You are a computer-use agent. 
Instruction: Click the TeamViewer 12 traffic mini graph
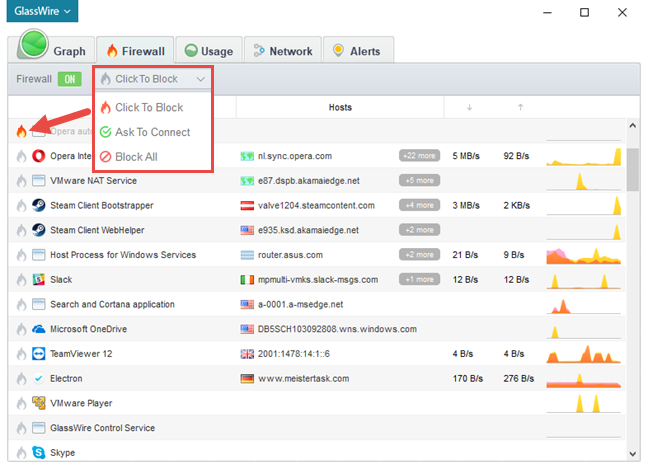(x=584, y=354)
